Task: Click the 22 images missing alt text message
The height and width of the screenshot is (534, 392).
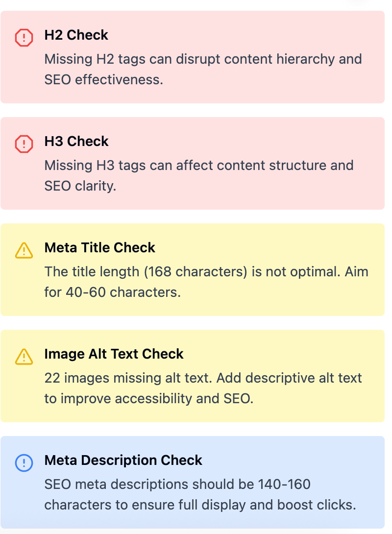Action: point(203,388)
